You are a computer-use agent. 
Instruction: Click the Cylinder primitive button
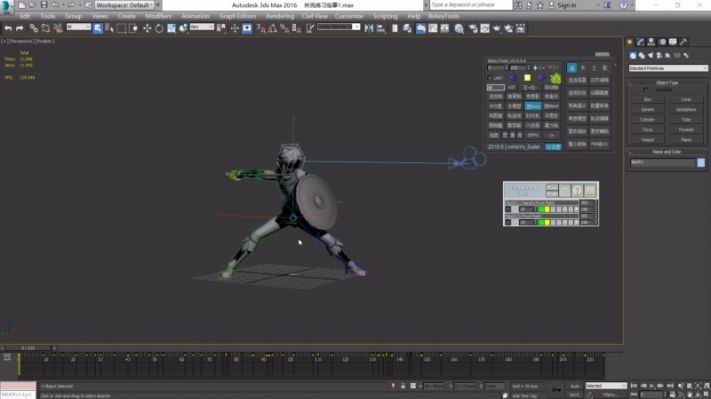pos(648,119)
